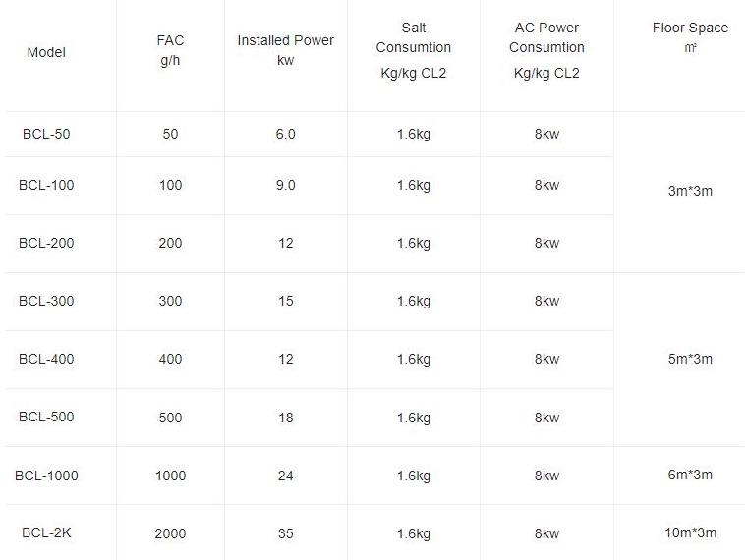Select the Installed Power kw header
Image resolution: width=745 pixels, height=560 pixels.
pos(285,49)
